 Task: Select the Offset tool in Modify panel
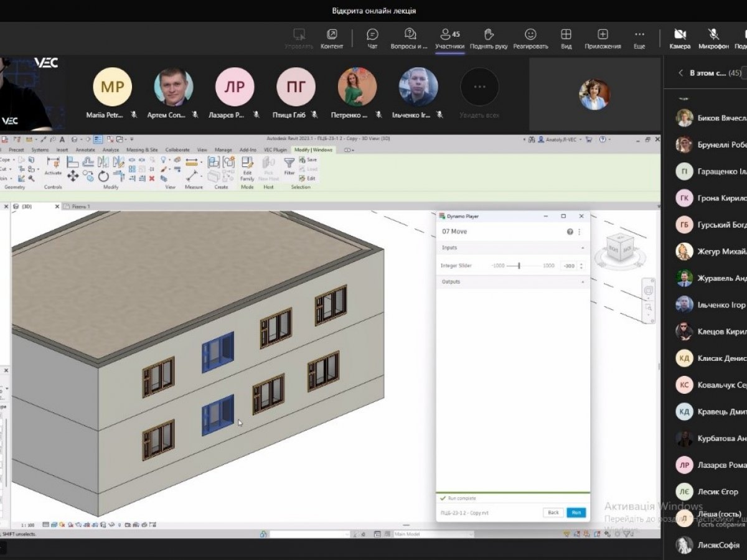[x=88, y=162]
